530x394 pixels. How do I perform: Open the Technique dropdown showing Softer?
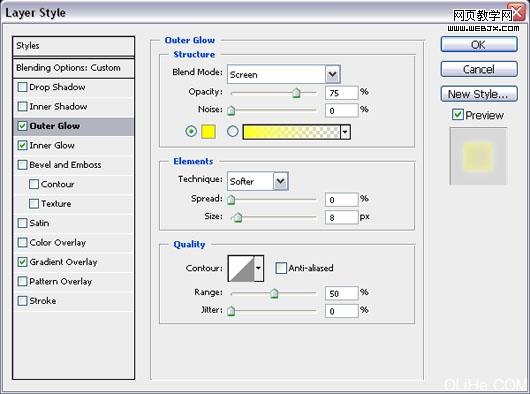[x=258, y=181]
